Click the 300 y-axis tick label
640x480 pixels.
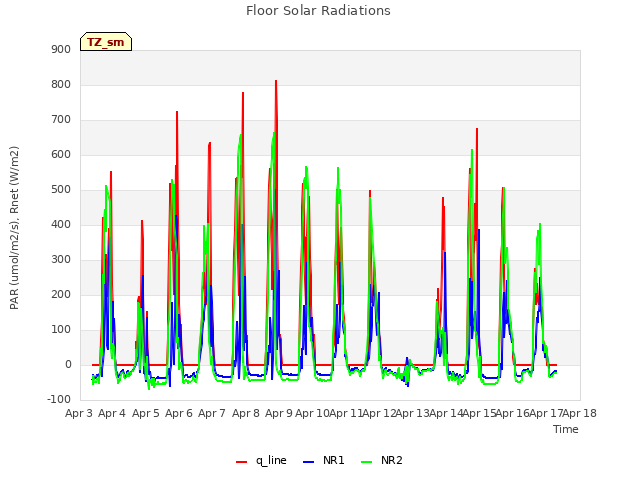pos(61,260)
